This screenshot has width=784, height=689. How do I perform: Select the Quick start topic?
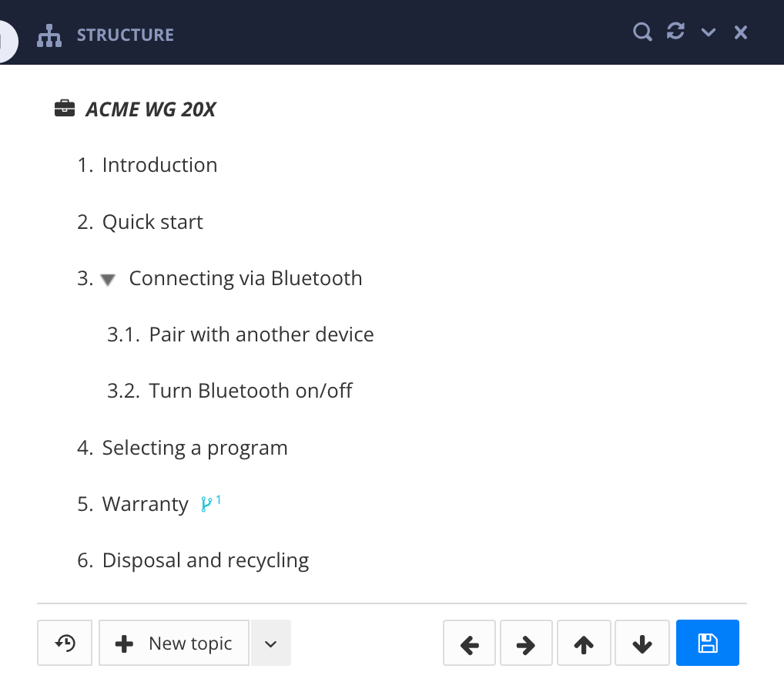(x=152, y=222)
